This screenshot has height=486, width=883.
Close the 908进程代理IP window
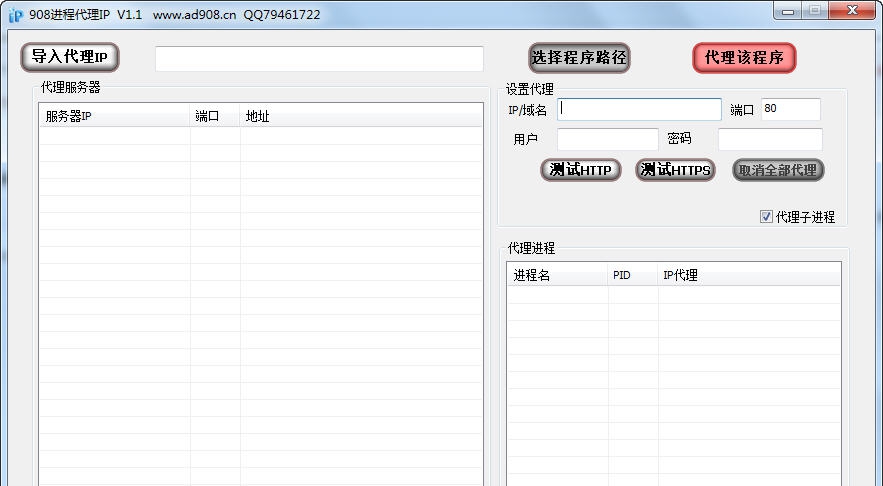(853, 11)
